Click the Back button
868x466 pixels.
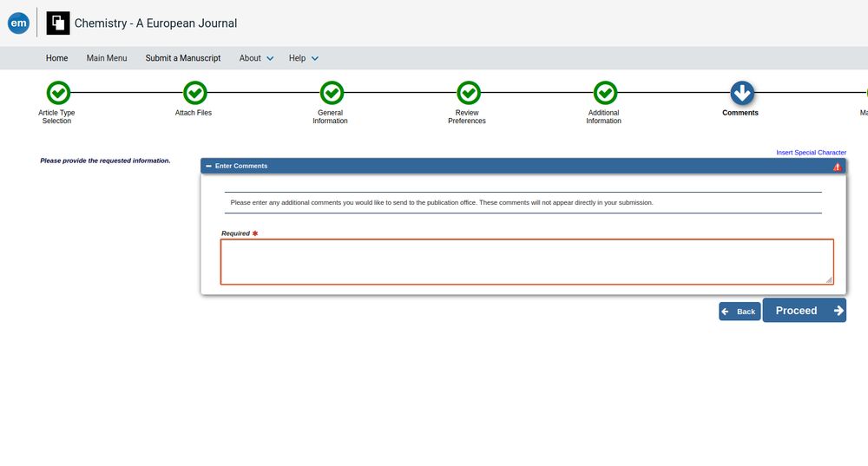tap(740, 311)
